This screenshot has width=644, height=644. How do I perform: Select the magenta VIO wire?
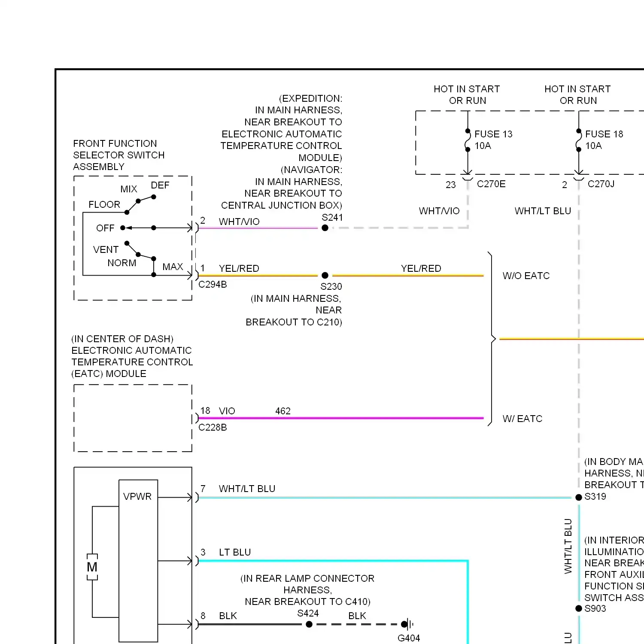[341, 418]
